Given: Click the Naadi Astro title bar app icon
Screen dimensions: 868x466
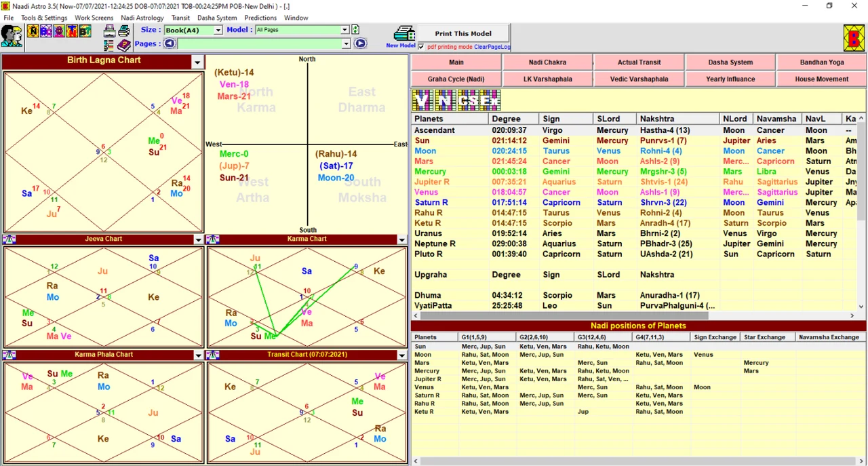Looking at the screenshot, I should pos(5,5).
